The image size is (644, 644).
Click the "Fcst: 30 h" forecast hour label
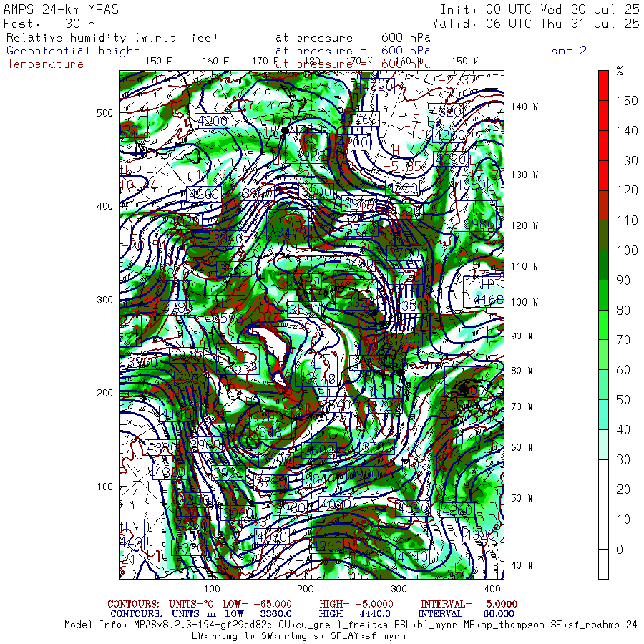[x=49, y=24]
